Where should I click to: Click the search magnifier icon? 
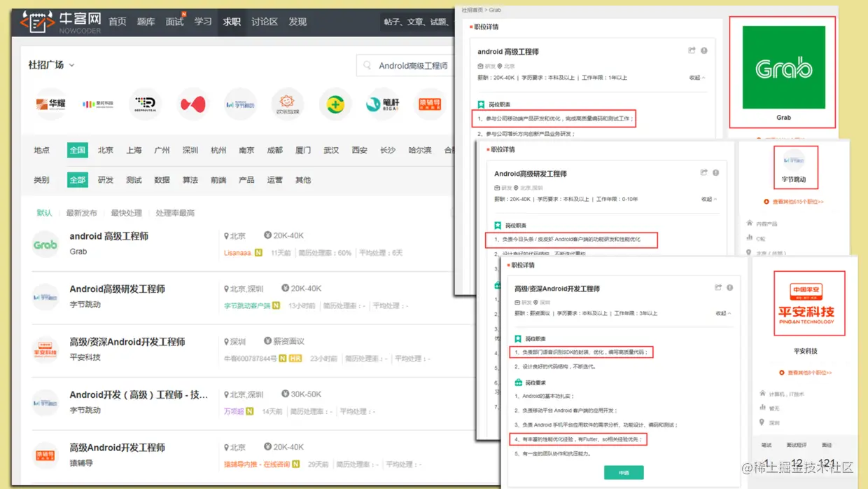click(x=367, y=66)
